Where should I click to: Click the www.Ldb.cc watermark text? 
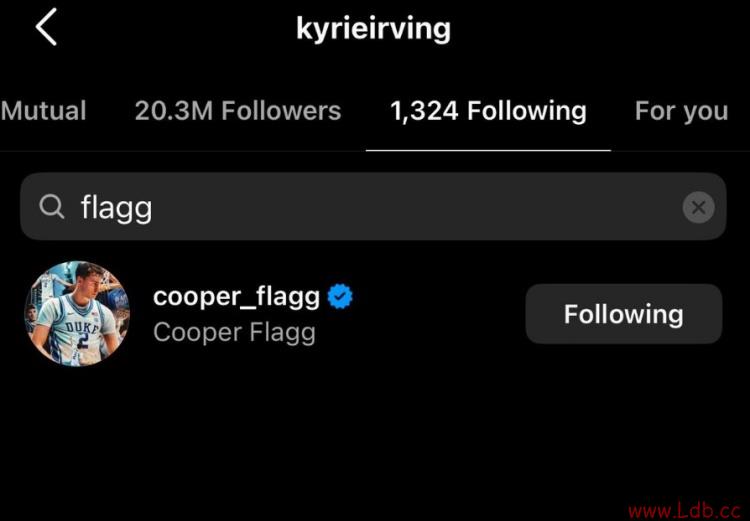click(687, 511)
